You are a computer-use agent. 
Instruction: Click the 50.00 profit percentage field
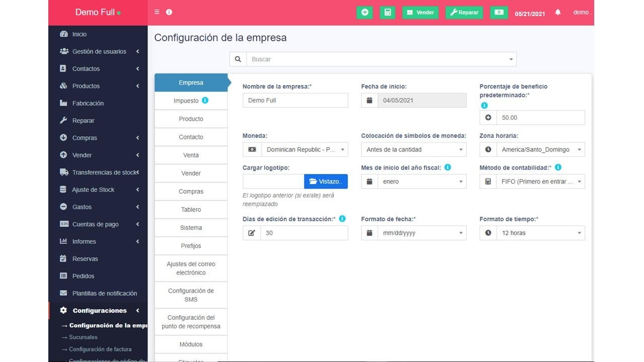pos(541,118)
